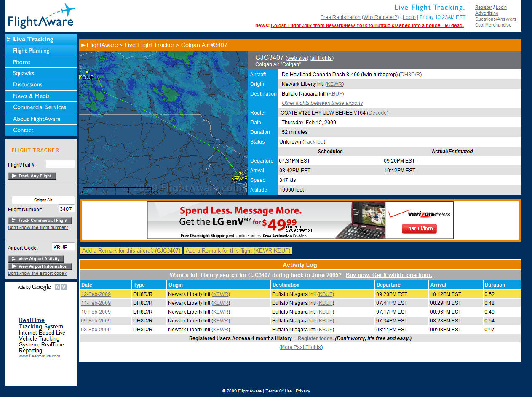Click the KBUF airport marker on the map
532x397 pixels.
(87, 72)
